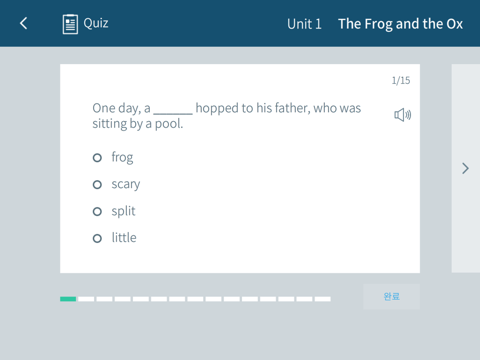This screenshot has height=360, width=480.
Task: Click The Frog and the Ox title
Action: [400, 24]
